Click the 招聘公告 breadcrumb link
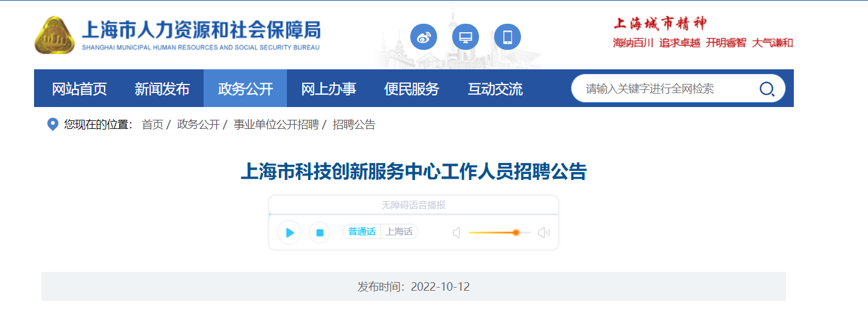This screenshot has width=868, height=315. pos(354,125)
